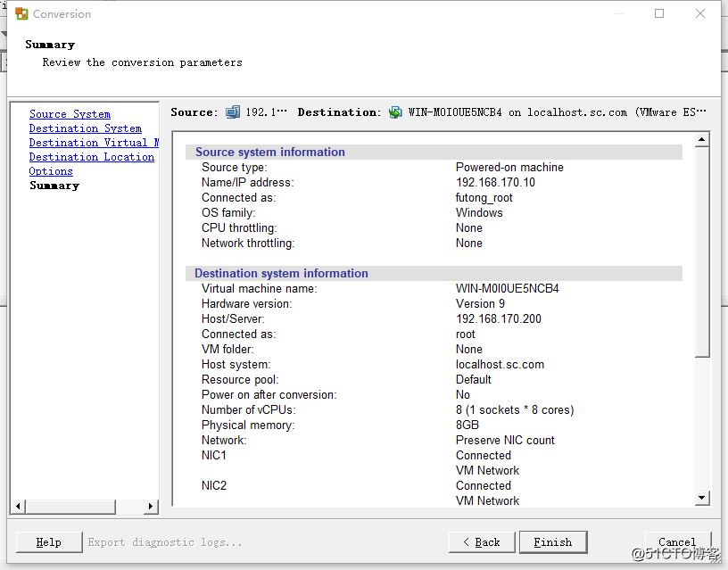The image size is (728, 570).
Task: Click the NIC1 Connected status
Action: [484, 455]
